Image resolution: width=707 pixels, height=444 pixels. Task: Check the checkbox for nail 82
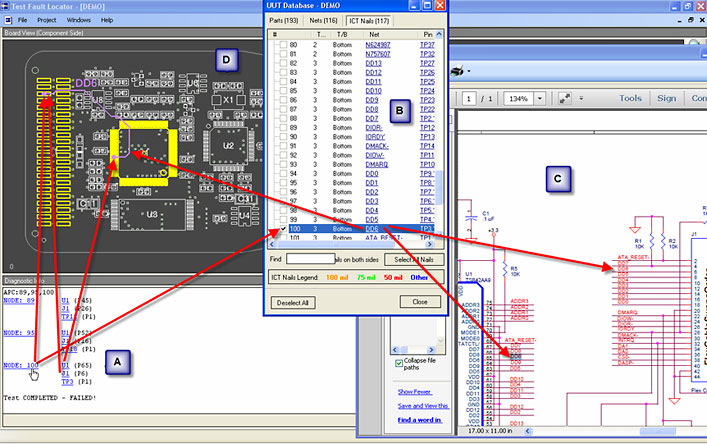point(283,63)
